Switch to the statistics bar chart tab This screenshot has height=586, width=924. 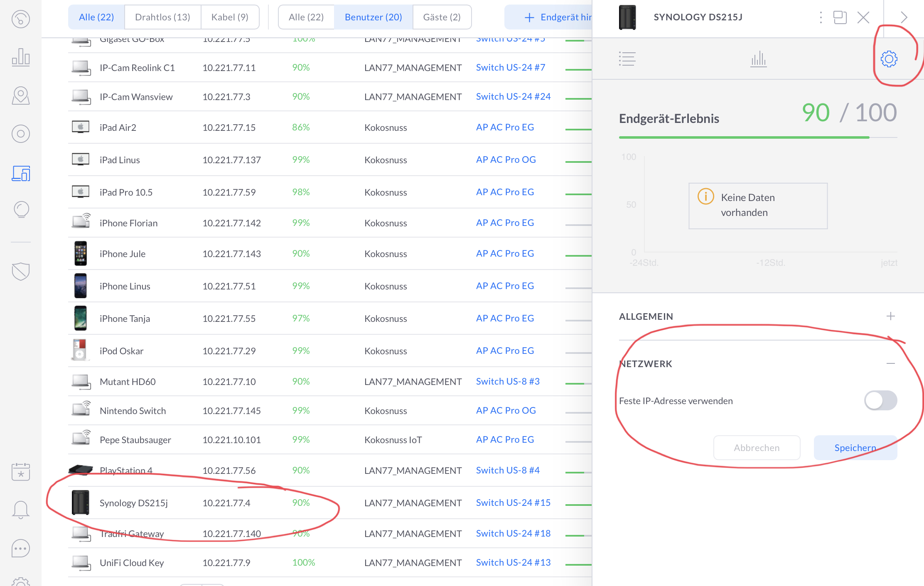point(758,59)
